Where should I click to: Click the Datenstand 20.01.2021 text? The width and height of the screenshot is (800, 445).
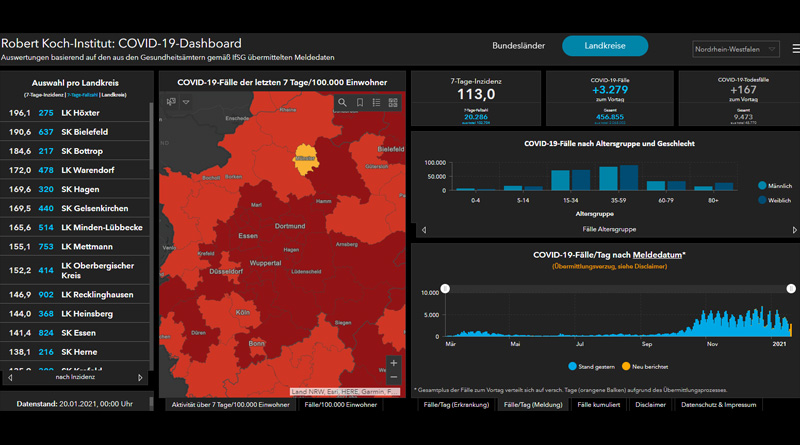tap(74, 404)
